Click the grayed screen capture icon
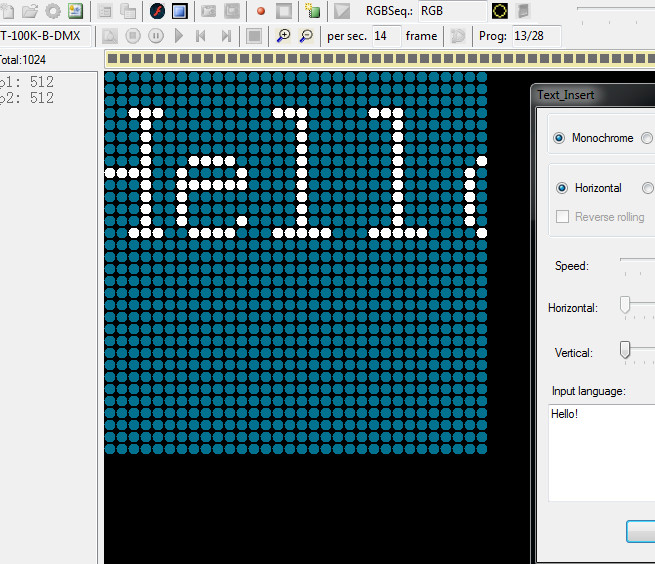 (232, 11)
